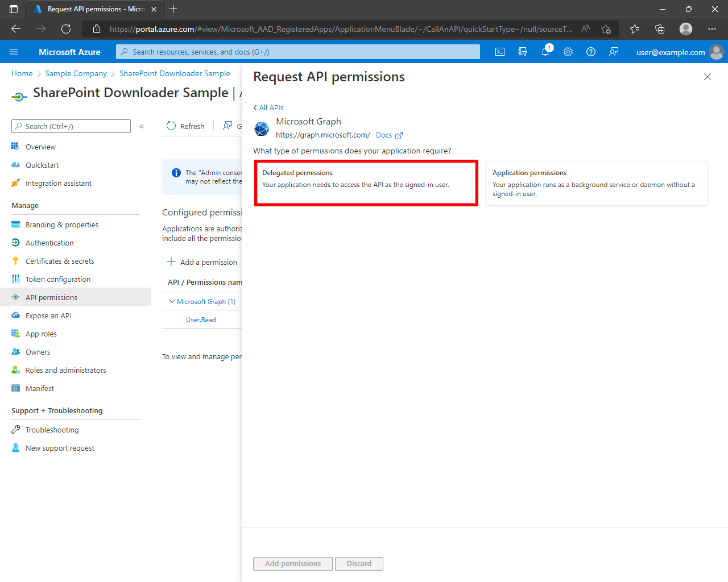Collapse the Microsoft Graph (1) permissions group

click(172, 301)
